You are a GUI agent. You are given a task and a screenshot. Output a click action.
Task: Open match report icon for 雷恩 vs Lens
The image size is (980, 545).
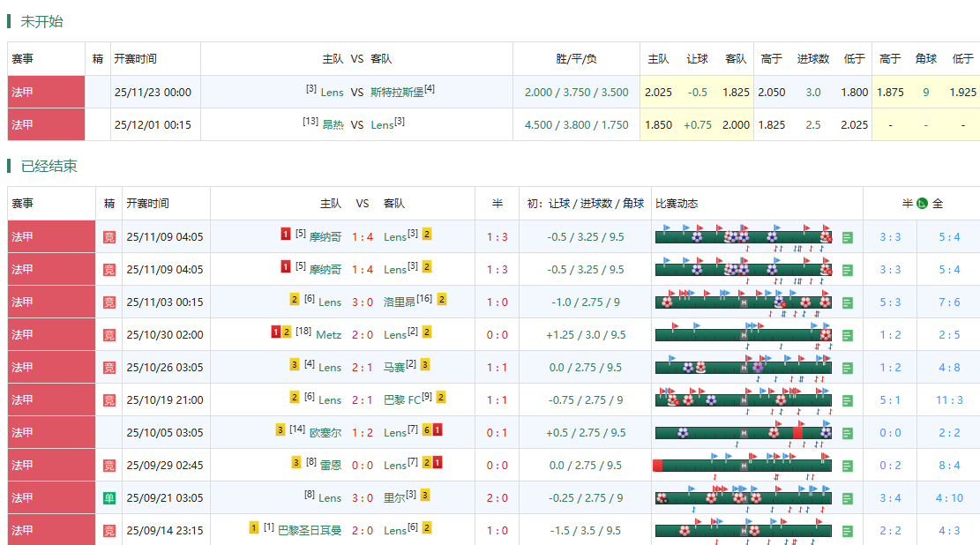(x=848, y=466)
